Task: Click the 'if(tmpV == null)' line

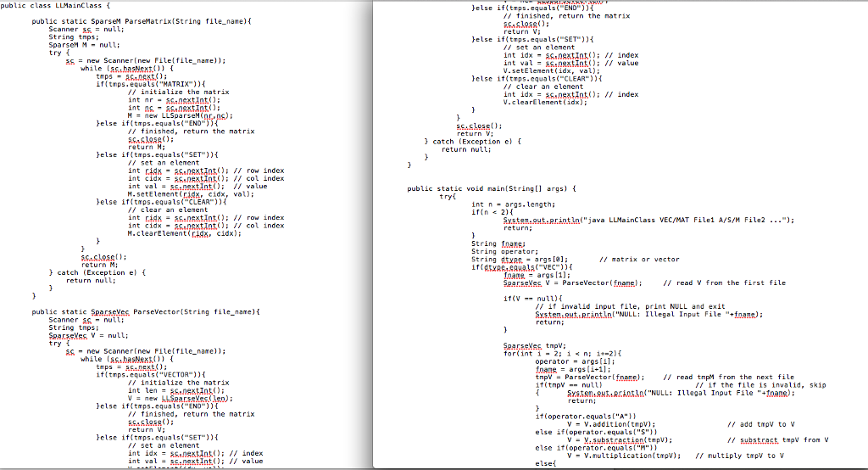Action: [x=568, y=384]
